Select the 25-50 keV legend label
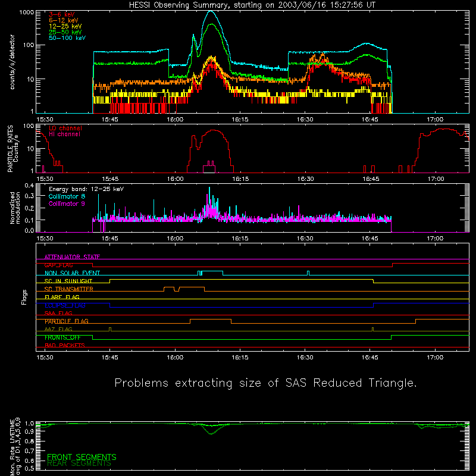 click(x=65, y=32)
